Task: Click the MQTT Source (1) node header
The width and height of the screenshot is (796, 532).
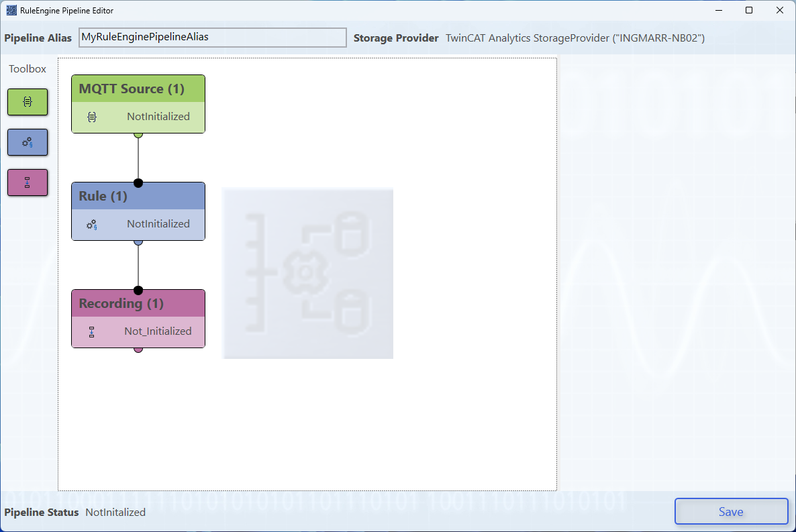Action: point(138,89)
